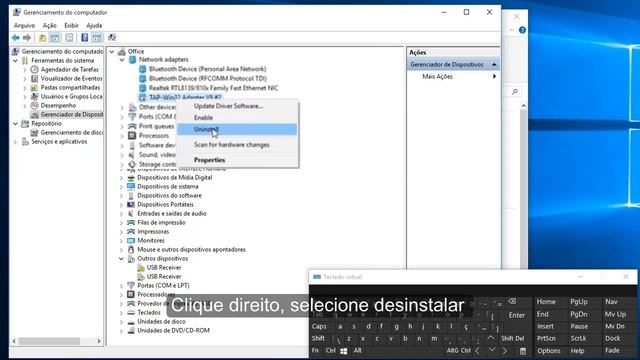Click Bluetooth Device (RFCOMM Protocol TDI) icon
Viewport: 640px width, 360px height.
click(x=142, y=78)
